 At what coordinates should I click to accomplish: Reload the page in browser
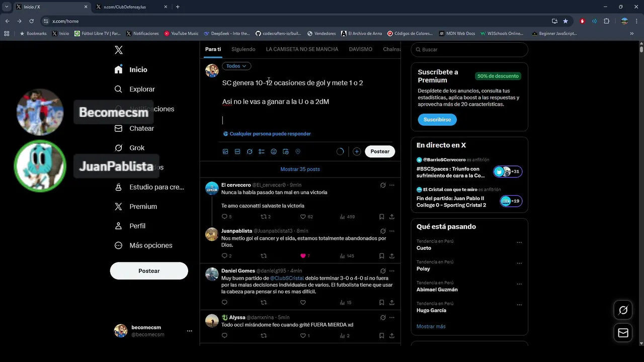point(31,21)
